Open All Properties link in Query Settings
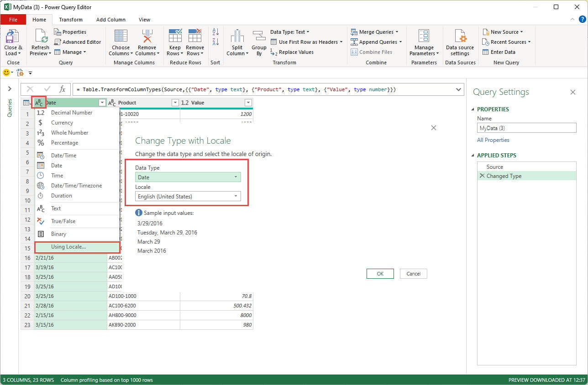 pos(493,140)
